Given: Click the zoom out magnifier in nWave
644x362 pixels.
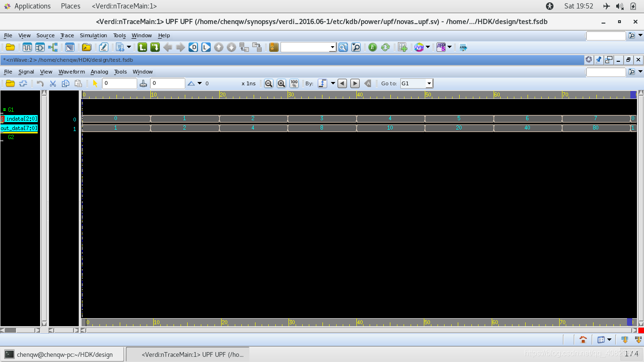Looking at the screenshot, I should click(x=269, y=83).
